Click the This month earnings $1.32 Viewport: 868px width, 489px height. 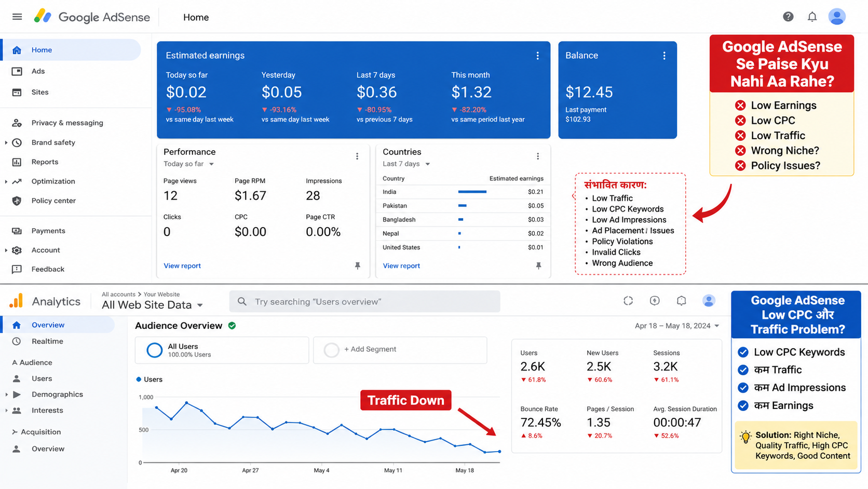[x=471, y=92]
